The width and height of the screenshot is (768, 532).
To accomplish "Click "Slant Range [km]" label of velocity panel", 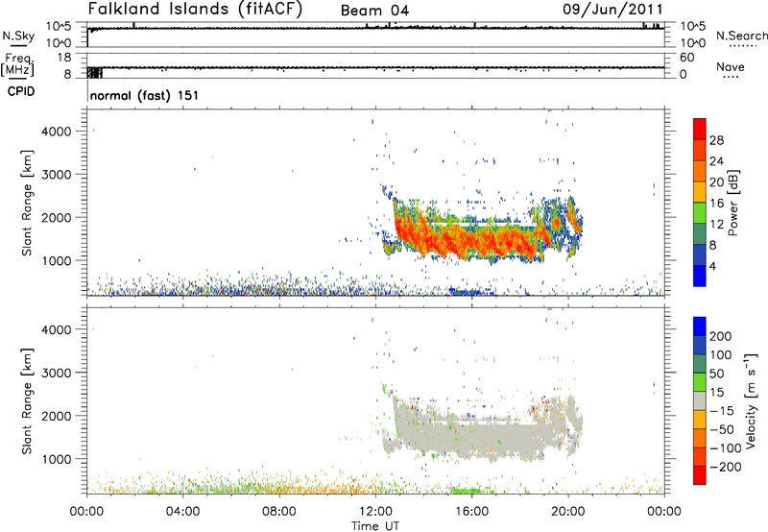I will [28, 401].
